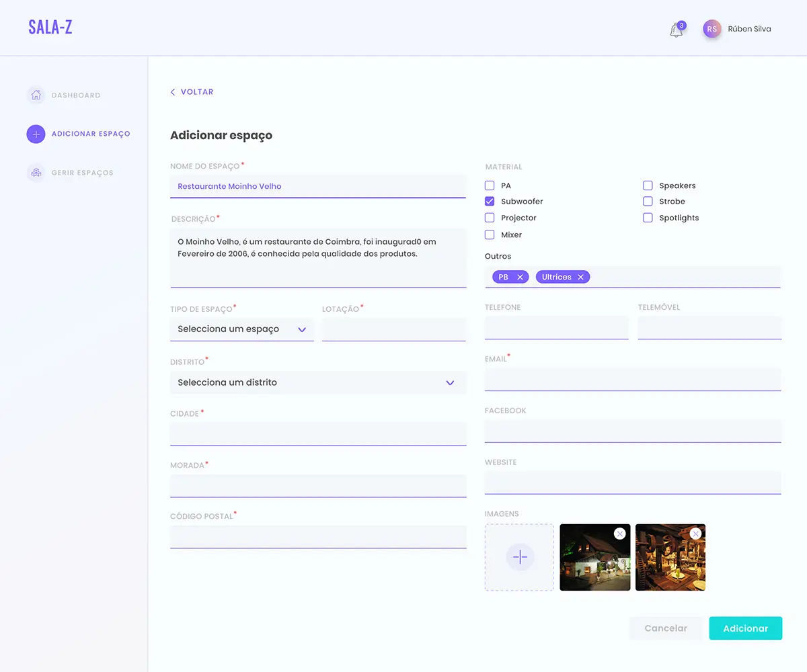Click the Telemóvel input field
807x672 pixels.
(709, 327)
